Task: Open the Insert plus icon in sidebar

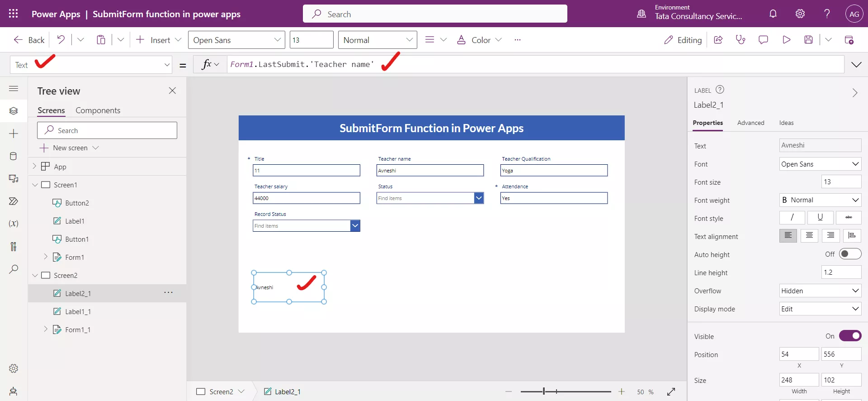Action: tap(14, 134)
